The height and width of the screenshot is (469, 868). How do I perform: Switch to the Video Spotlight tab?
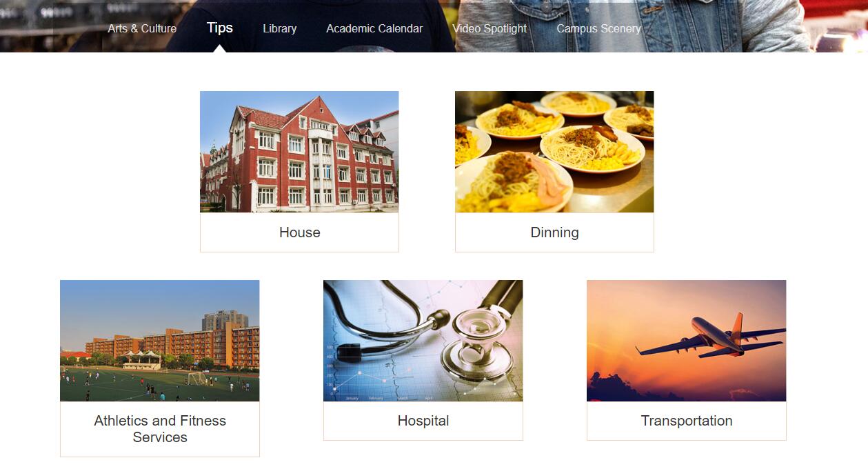[x=489, y=28]
